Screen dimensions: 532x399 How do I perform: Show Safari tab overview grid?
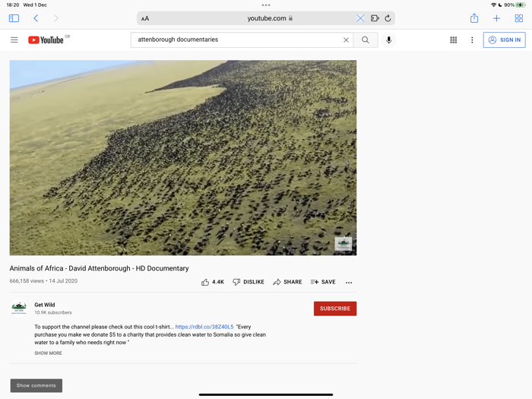[519, 18]
